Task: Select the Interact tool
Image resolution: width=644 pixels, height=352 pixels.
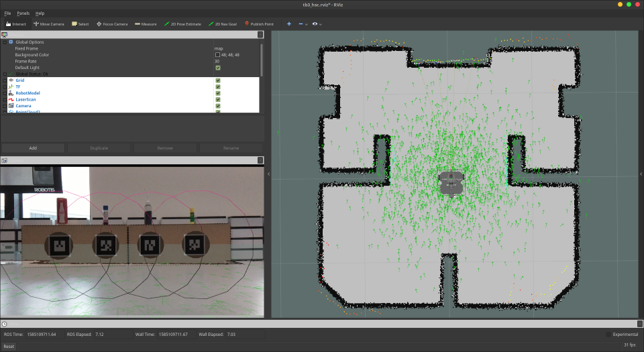Action: pyautogui.click(x=16, y=24)
